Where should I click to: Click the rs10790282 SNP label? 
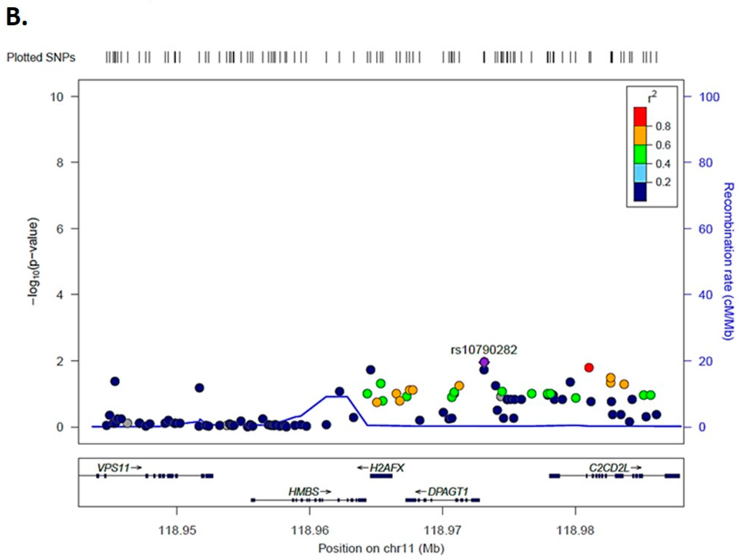pos(484,350)
